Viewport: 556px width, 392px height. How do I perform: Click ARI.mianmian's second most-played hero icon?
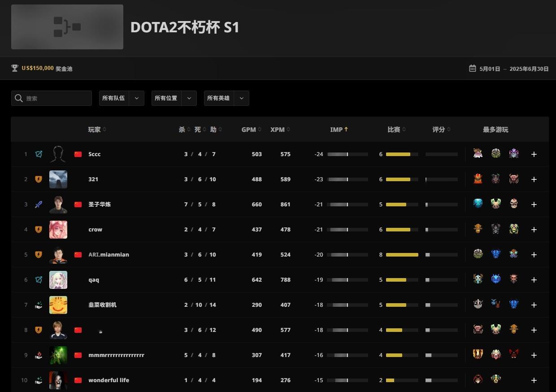(x=496, y=254)
